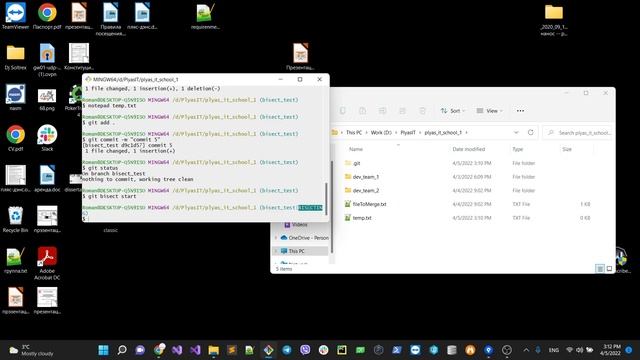This screenshot has height=360, width=640.
Task: Open File Explorer from the taskbar
Action: pyautogui.click(x=213, y=350)
